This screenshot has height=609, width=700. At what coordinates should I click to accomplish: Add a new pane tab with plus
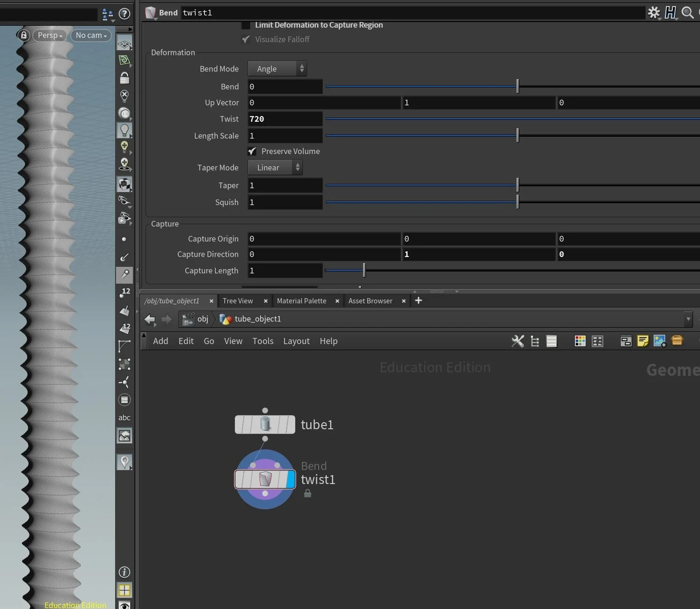418,301
